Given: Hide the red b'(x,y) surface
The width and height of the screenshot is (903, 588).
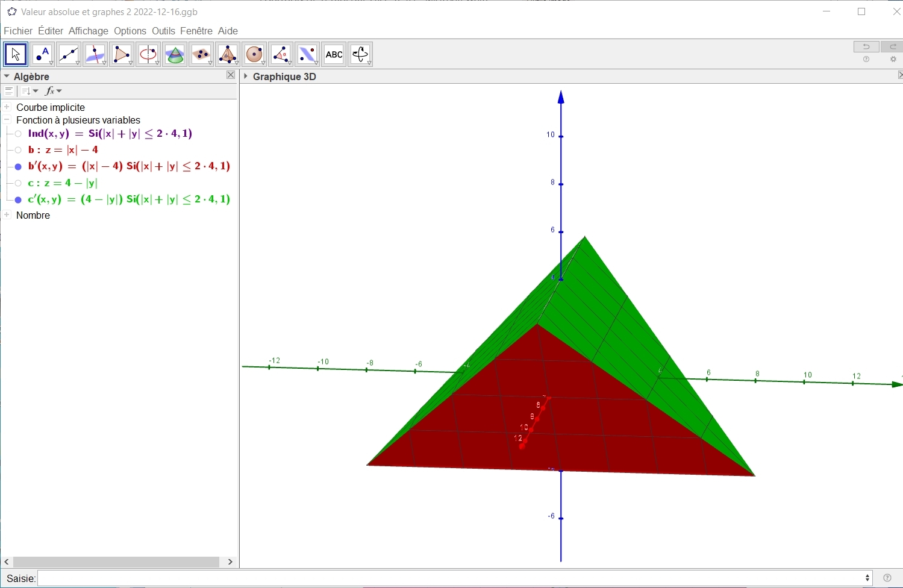Looking at the screenshot, I should pos(18,167).
